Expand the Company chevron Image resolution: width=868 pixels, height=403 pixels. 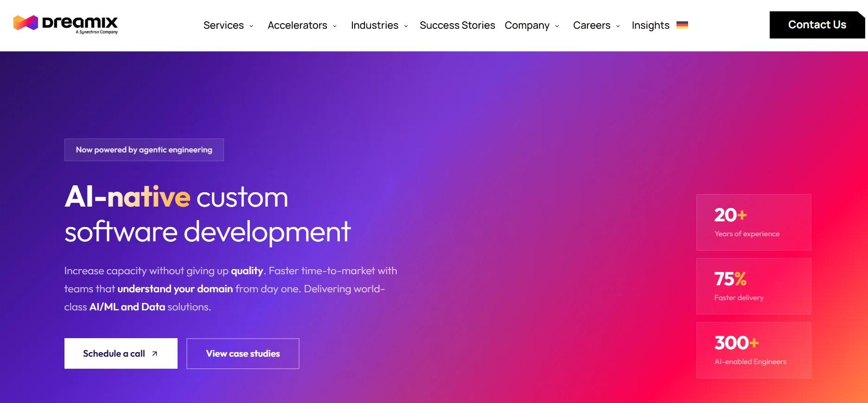[557, 26]
